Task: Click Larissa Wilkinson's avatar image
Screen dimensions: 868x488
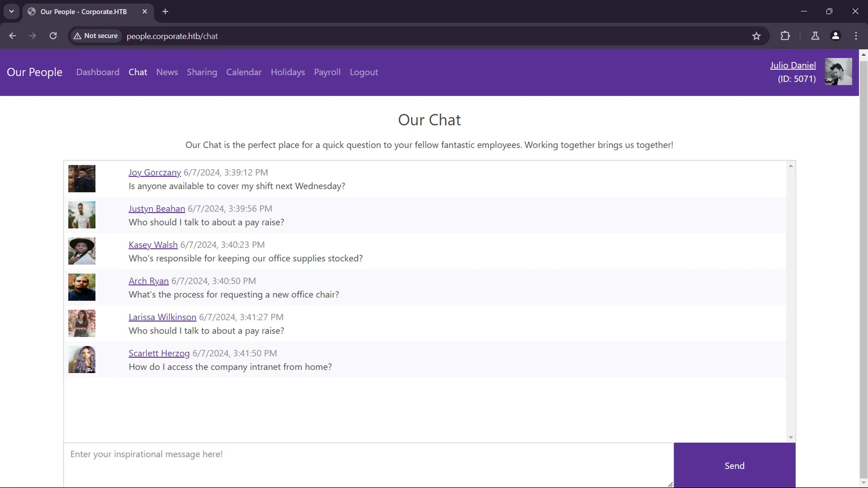Action: coord(82,323)
